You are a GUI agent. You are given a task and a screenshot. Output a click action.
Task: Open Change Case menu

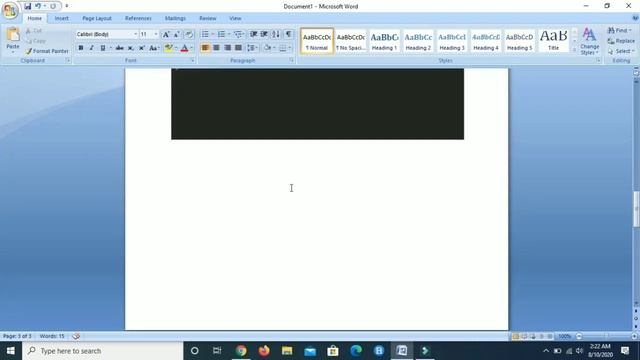(x=154, y=48)
